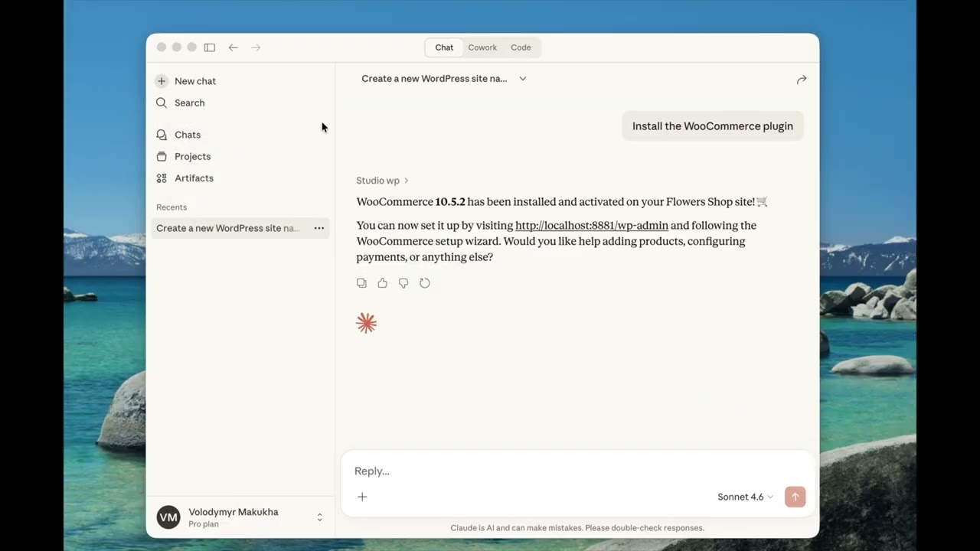This screenshot has height=551, width=980.
Task: Click the window's red close button
Action: click(x=162, y=47)
